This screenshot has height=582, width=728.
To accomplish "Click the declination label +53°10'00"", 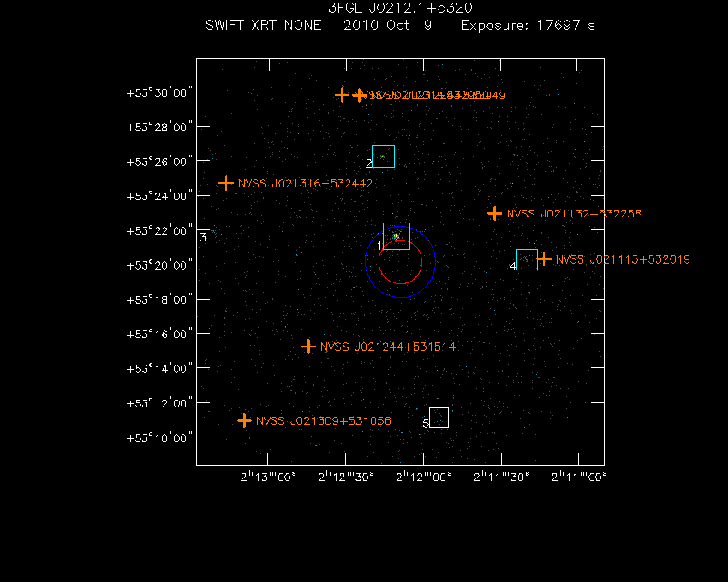I will point(159,437).
